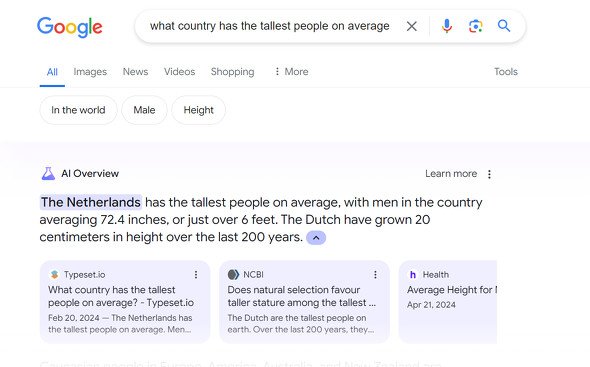The width and height of the screenshot is (590, 367).
Task: Clear the search query with X icon
Action: coord(412,26)
